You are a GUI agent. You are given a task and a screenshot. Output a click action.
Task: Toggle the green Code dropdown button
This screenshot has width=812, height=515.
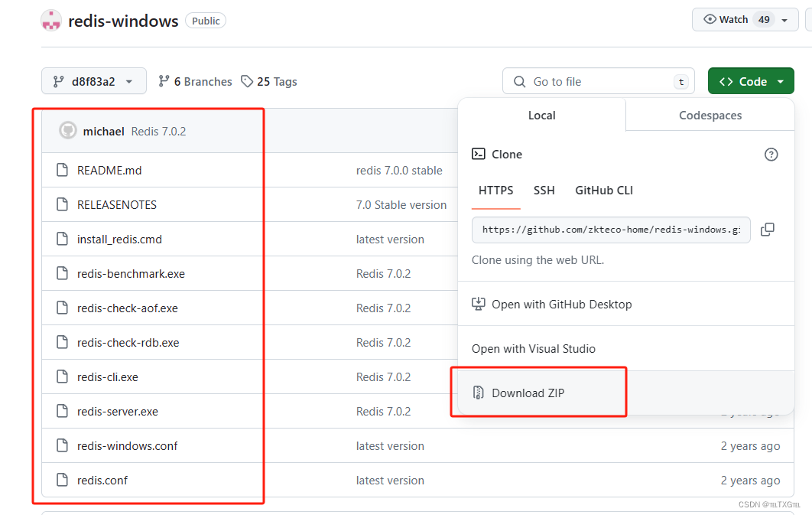click(x=750, y=81)
